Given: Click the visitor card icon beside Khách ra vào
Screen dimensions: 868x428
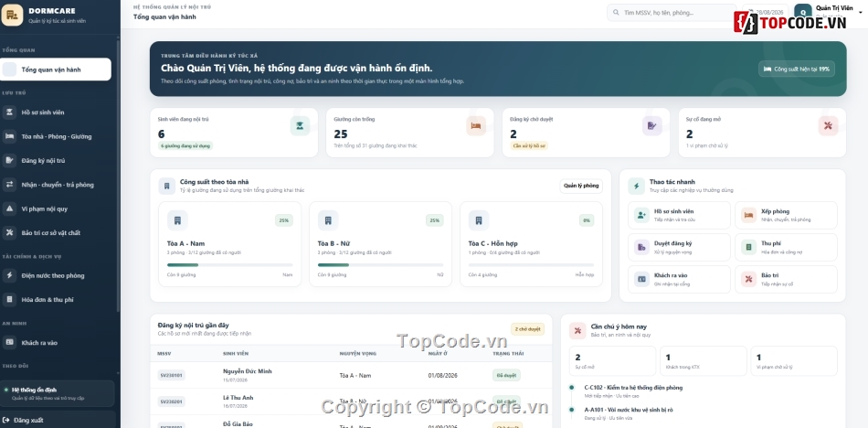Looking at the screenshot, I should pyautogui.click(x=9, y=343).
